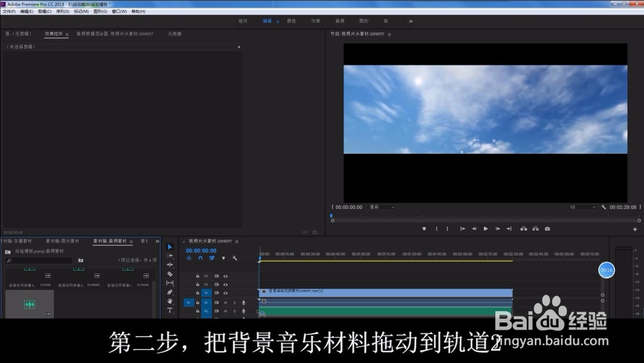
Task: Go to Out point
Action: tap(509, 228)
